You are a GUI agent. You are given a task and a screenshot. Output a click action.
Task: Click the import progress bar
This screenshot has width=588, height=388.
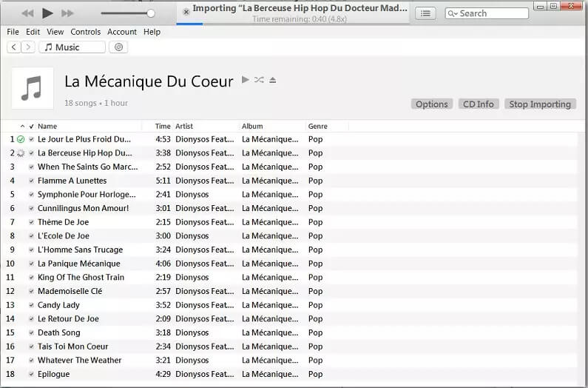[x=292, y=24]
